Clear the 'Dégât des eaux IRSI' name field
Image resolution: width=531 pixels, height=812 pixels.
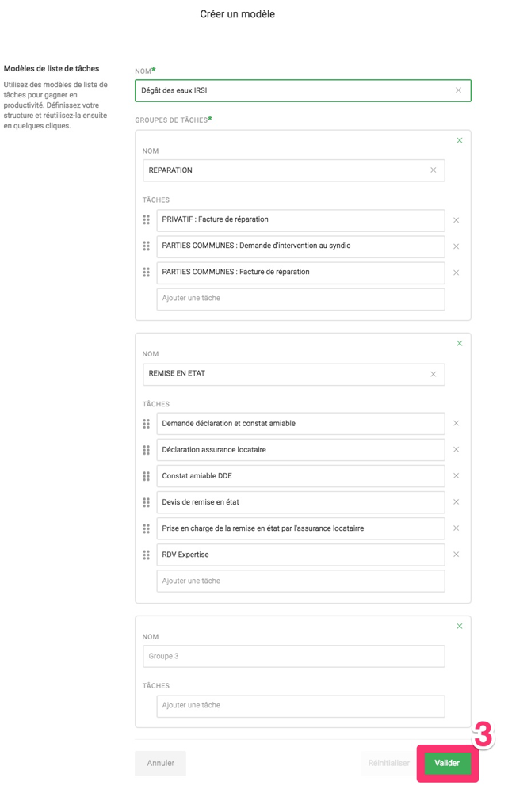pyautogui.click(x=458, y=90)
